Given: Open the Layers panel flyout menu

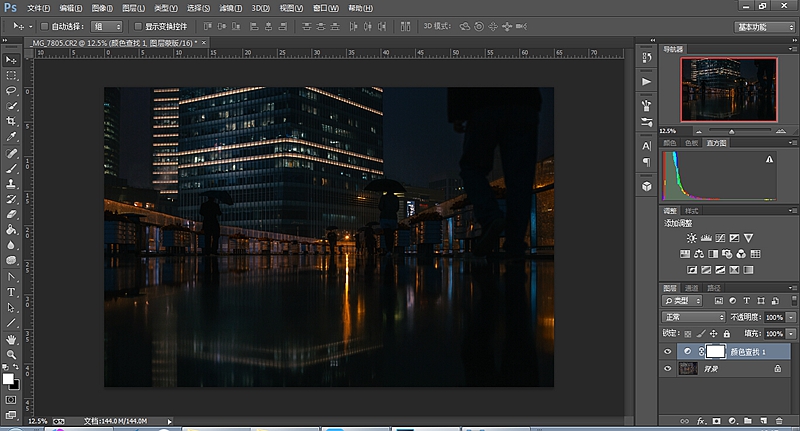Looking at the screenshot, I should pyautogui.click(x=792, y=288).
